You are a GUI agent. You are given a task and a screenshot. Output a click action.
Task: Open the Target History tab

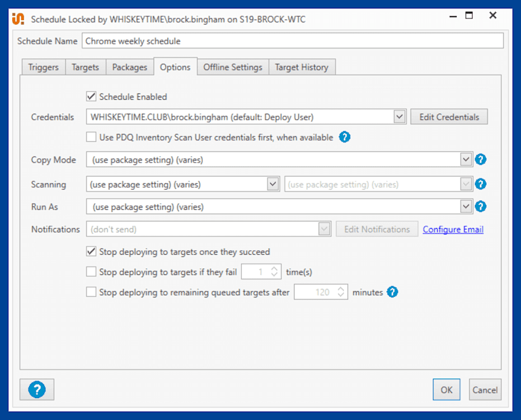click(x=302, y=67)
